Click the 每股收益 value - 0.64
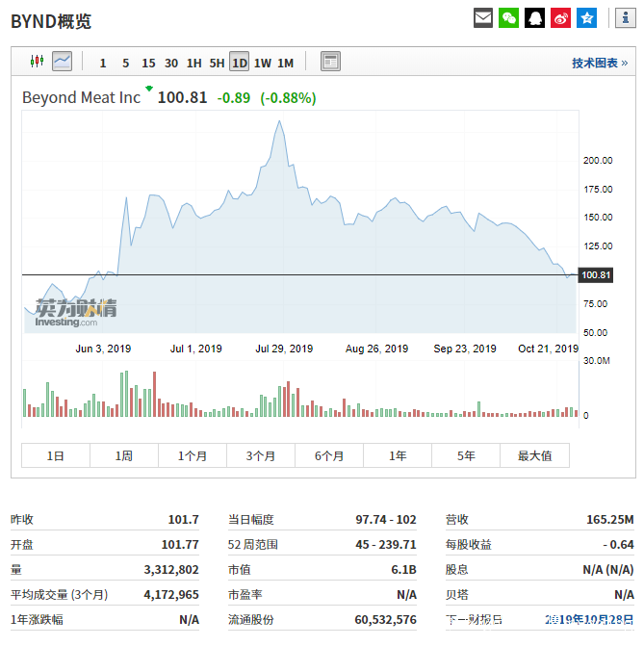The height and width of the screenshot is (646, 644). [x=618, y=545]
